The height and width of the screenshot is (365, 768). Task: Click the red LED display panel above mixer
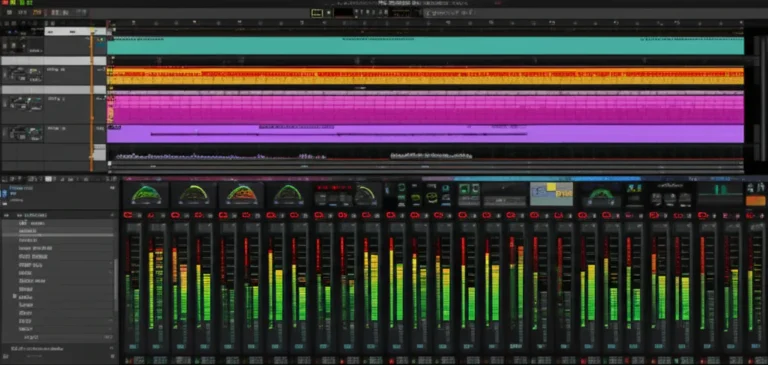pos(334,188)
